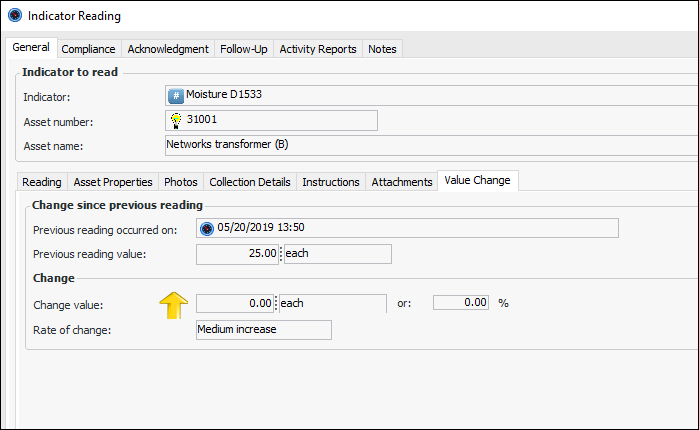Click the percent sign after 0.00
The width and height of the screenshot is (699, 430).
pyautogui.click(x=504, y=303)
